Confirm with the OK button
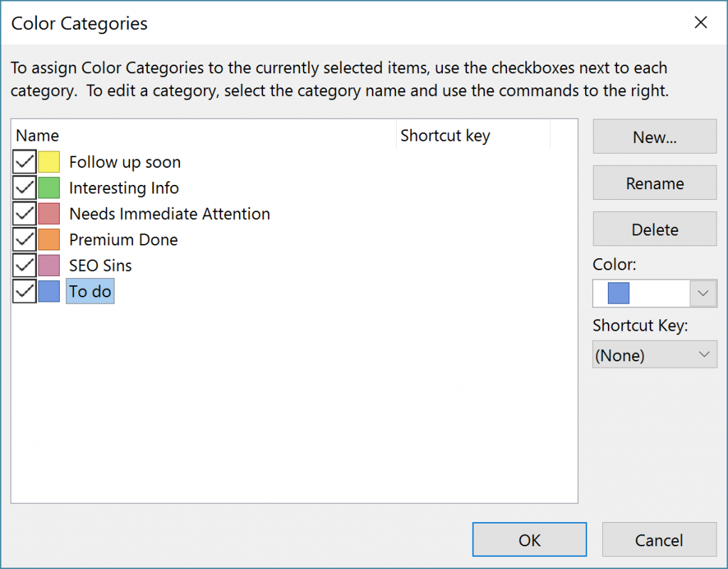Screen dimensions: 728x569 click(529, 540)
